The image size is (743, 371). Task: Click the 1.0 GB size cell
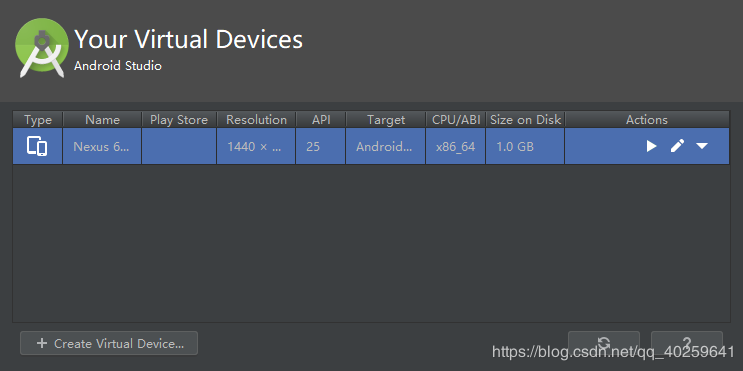pos(525,146)
